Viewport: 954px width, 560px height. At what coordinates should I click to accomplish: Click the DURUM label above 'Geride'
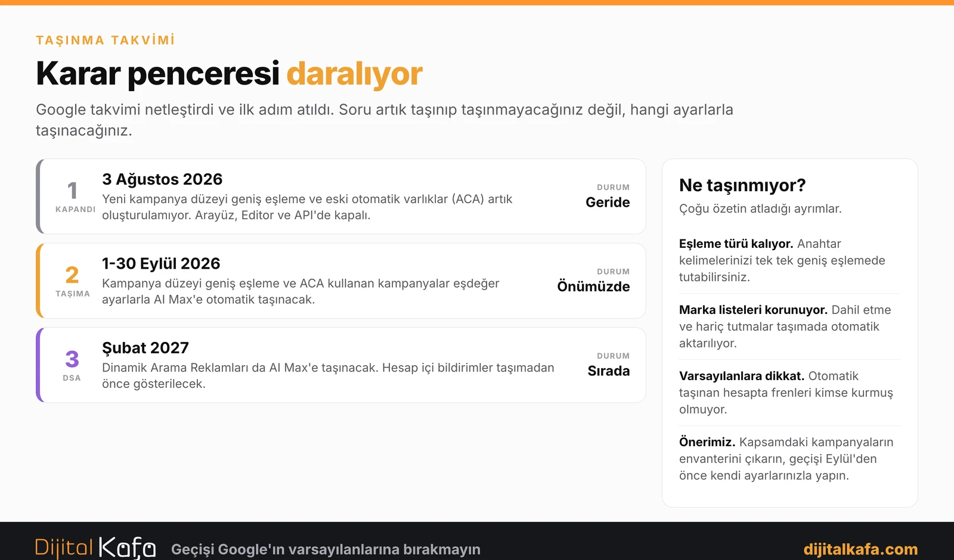click(614, 187)
